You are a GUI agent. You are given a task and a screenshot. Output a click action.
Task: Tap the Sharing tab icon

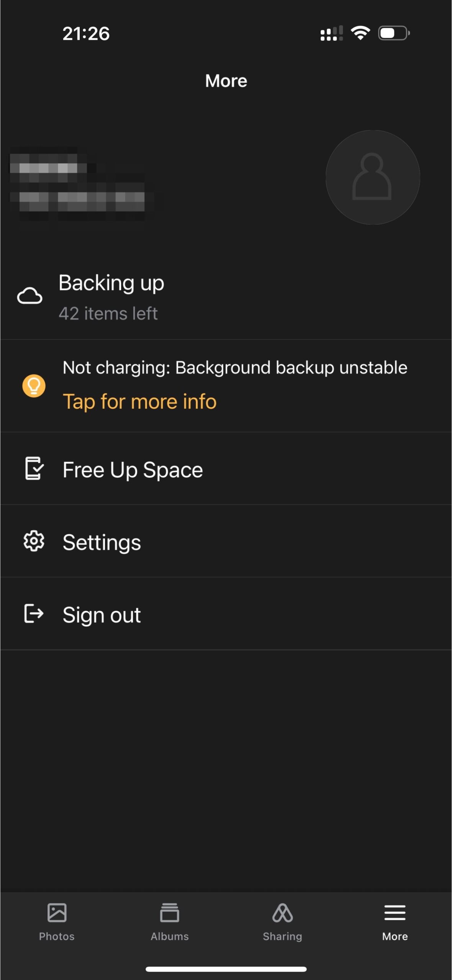pos(282,913)
